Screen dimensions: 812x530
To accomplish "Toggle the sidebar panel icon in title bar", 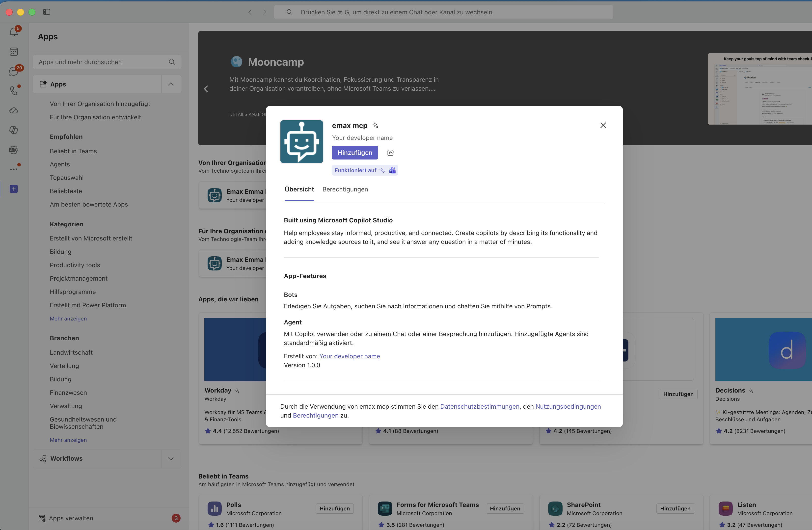I will point(46,12).
